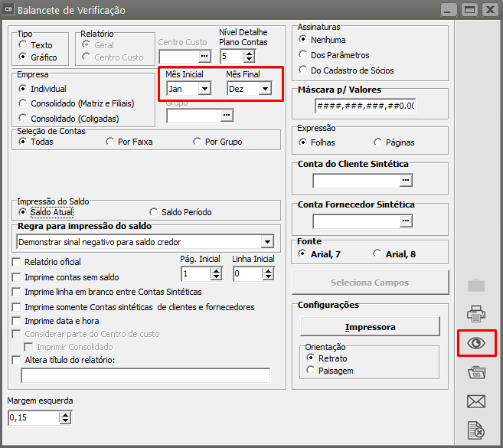Choose Saldo Período radio option

coord(154,212)
